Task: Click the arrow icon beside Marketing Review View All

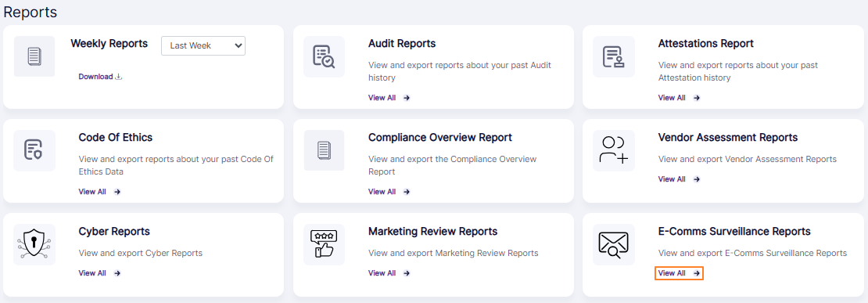Action: click(x=407, y=273)
